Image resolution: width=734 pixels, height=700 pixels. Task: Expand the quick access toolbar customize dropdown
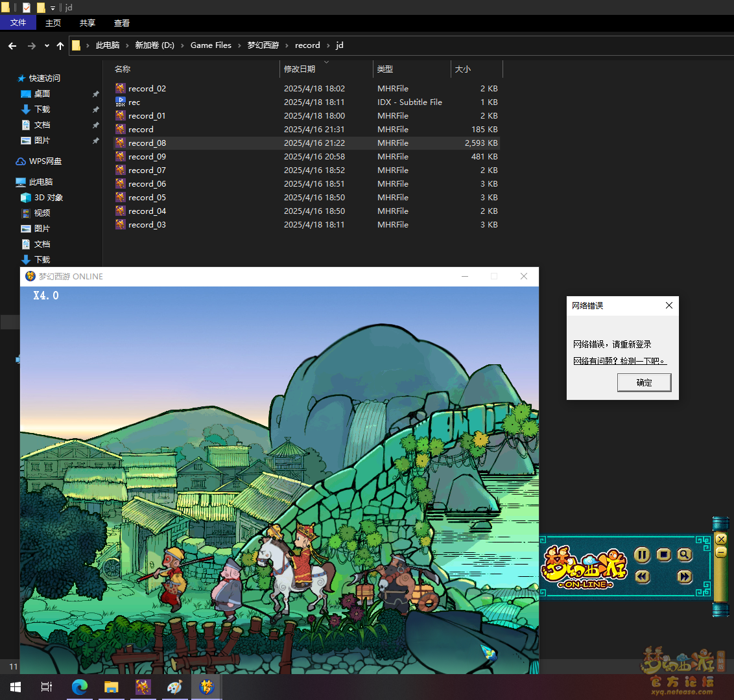pyautogui.click(x=53, y=8)
